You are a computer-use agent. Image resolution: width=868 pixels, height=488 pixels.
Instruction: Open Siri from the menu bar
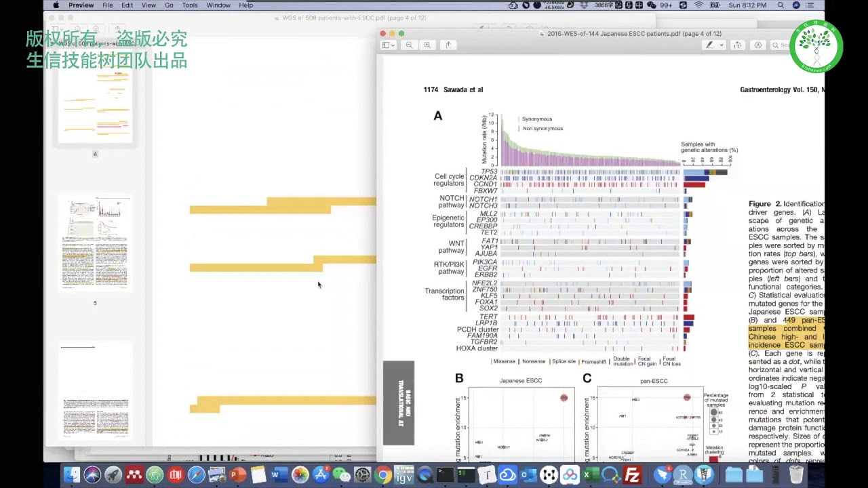[x=796, y=5]
